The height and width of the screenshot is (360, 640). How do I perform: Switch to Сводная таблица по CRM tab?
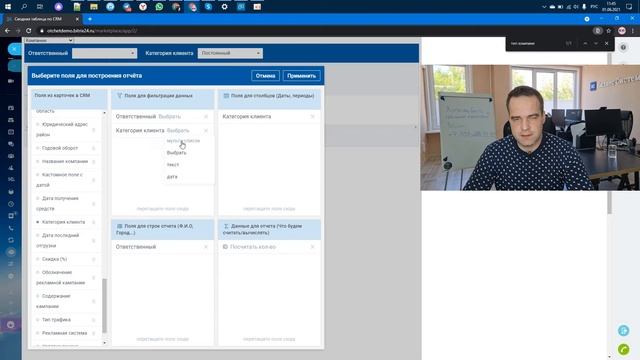(42, 19)
